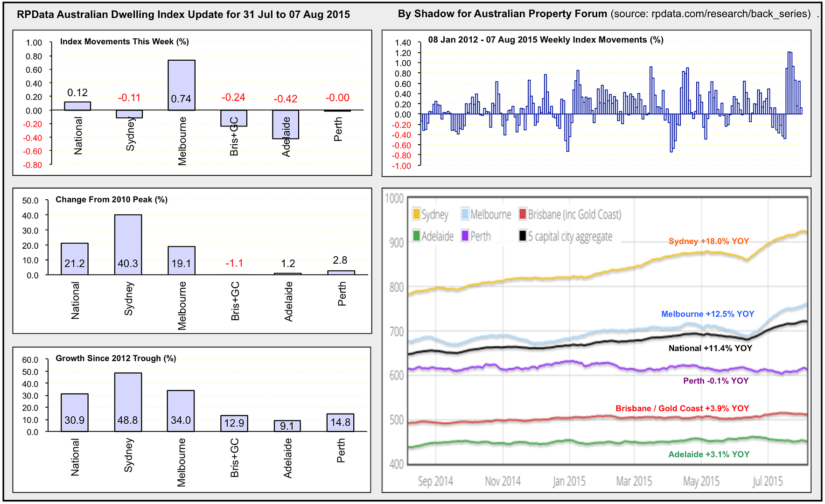Click the Sydney +18.0% YOY annotation

708,241
